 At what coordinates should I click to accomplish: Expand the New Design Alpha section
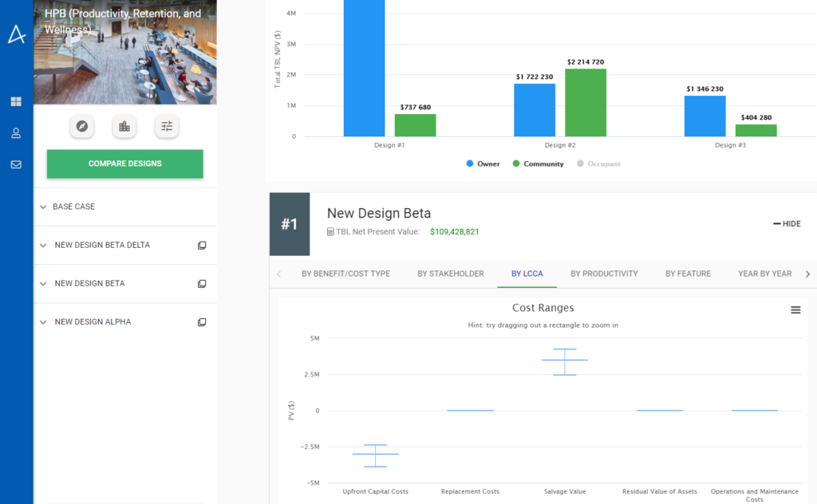click(x=92, y=322)
